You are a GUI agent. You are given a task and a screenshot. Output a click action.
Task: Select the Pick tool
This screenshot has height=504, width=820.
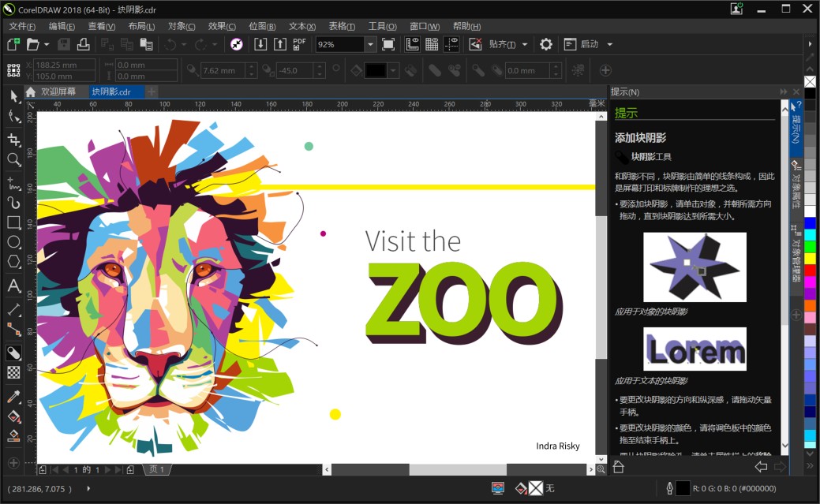coord(13,95)
